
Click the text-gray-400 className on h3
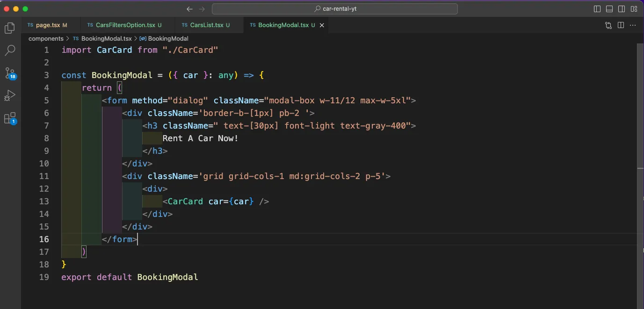(x=373, y=126)
